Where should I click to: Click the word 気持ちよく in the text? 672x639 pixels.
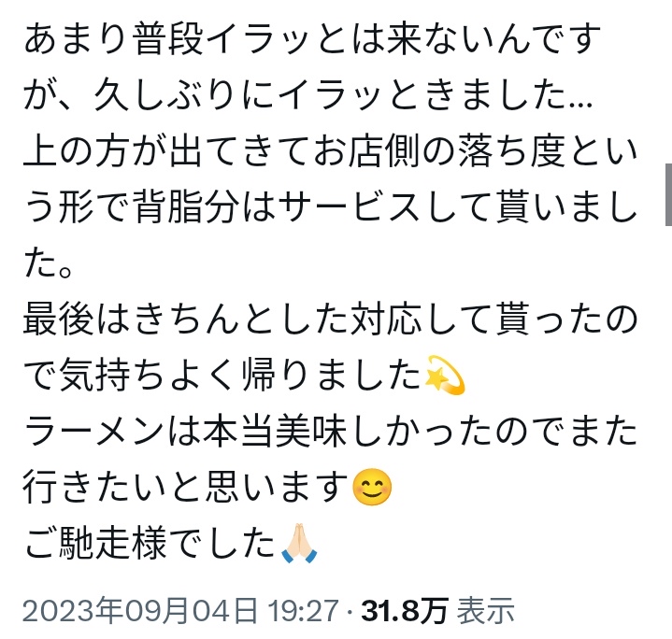[148, 376]
